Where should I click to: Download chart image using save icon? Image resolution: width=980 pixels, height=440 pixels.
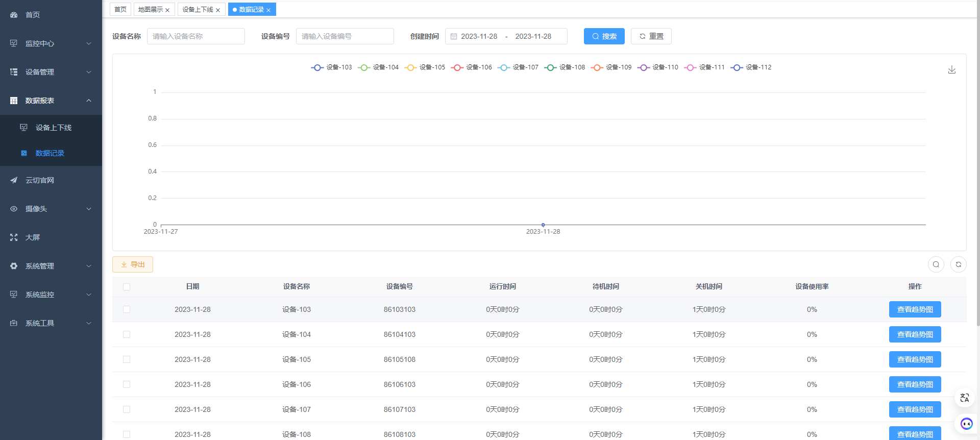click(952, 70)
